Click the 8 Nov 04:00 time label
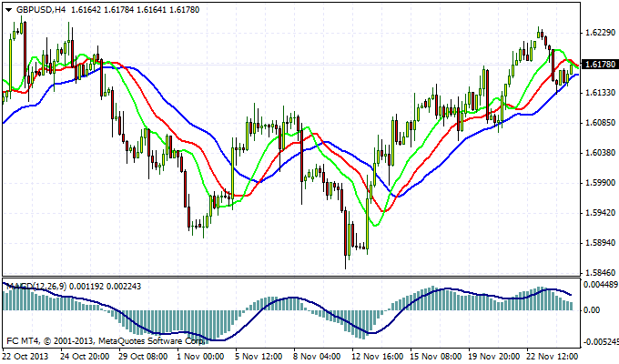Viewport: 619px width, 364px height. [317, 357]
